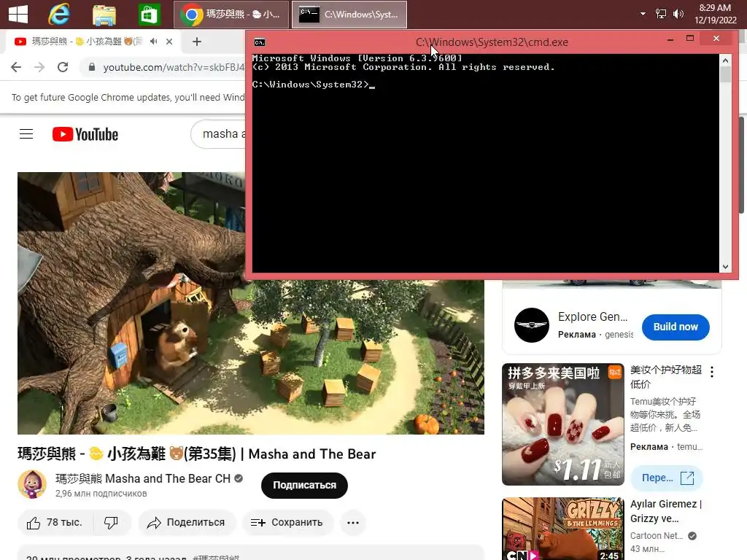
Task: Click cmd scrollbar down arrow
Action: pos(725,267)
